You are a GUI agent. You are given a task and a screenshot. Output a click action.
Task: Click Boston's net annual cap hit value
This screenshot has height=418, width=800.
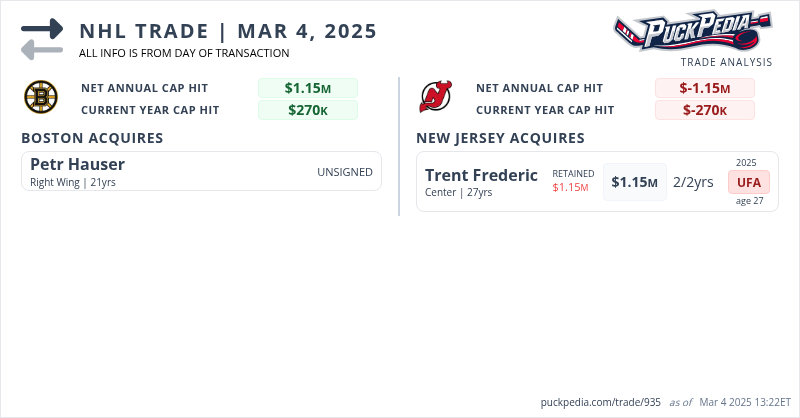tap(307, 88)
